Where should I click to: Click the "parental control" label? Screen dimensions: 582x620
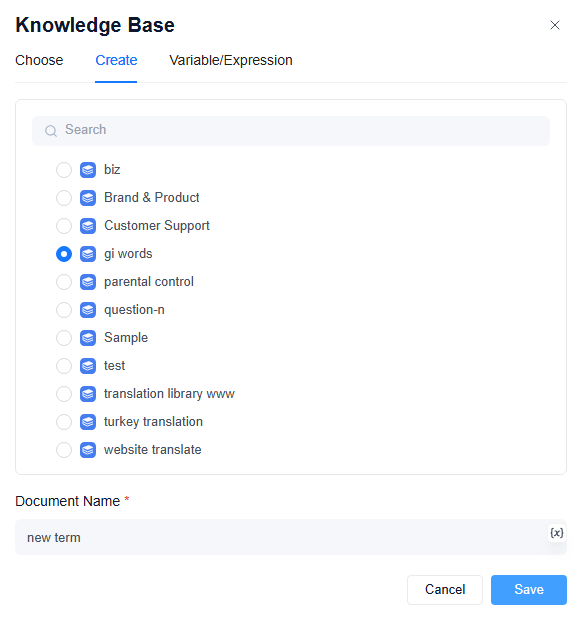[149, 282]
